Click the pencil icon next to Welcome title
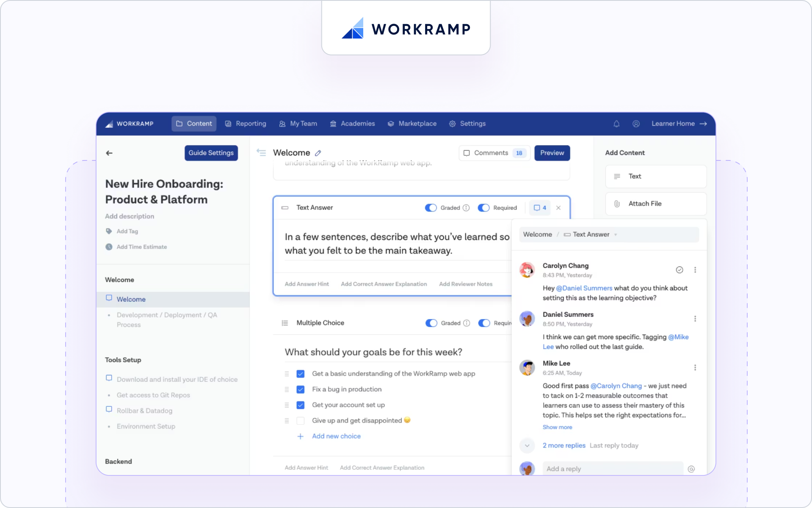The width and height of the screenshot is (812, 508). click(x=318, y=153)
